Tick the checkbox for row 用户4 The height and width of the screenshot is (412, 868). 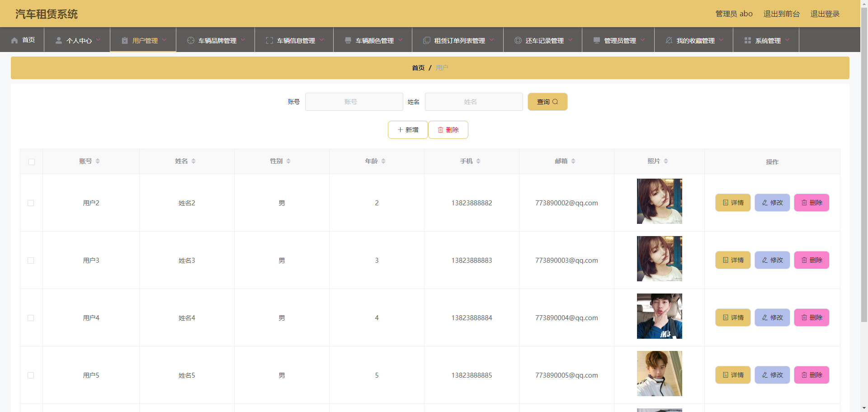pos(31,318)
